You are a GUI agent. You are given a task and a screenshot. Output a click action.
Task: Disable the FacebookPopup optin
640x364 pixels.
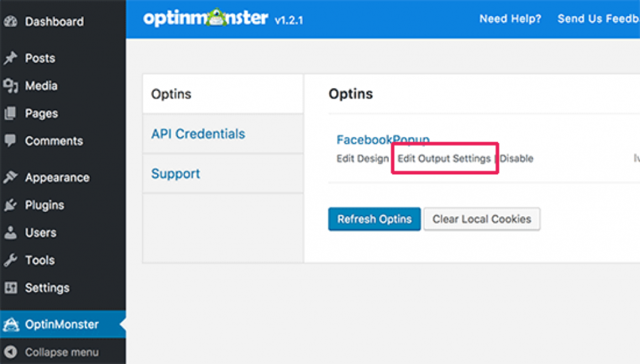(x=517, y=159)
